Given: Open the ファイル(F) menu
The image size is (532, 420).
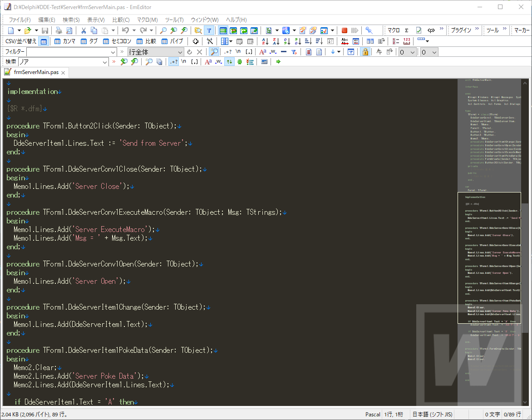Looking at the screenshot, I should (x=20, y=20).
